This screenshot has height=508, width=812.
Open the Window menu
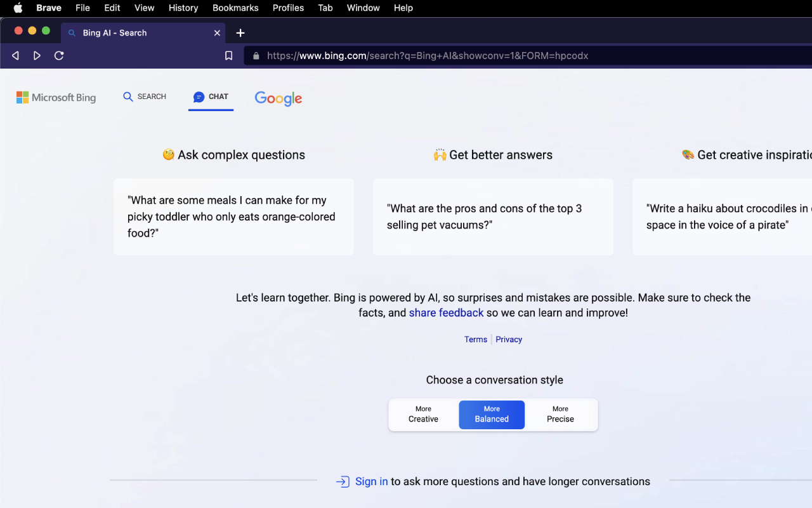click(x=363, y=8)
